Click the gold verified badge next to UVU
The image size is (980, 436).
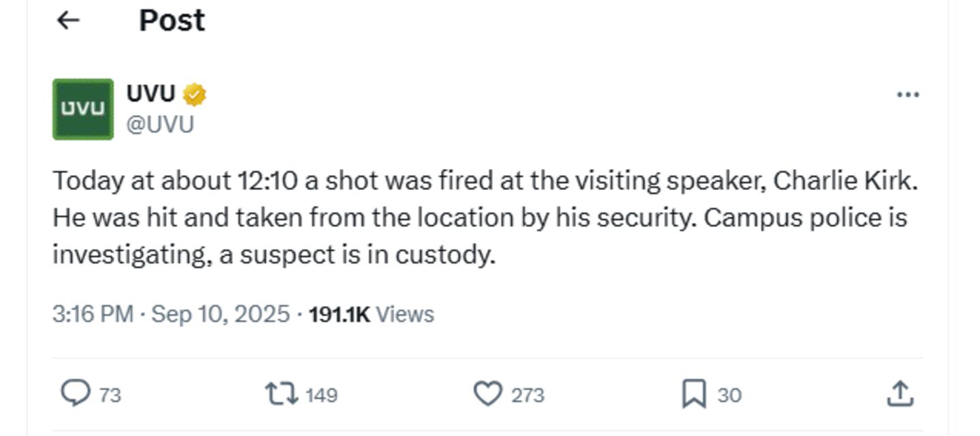(195, 95)
